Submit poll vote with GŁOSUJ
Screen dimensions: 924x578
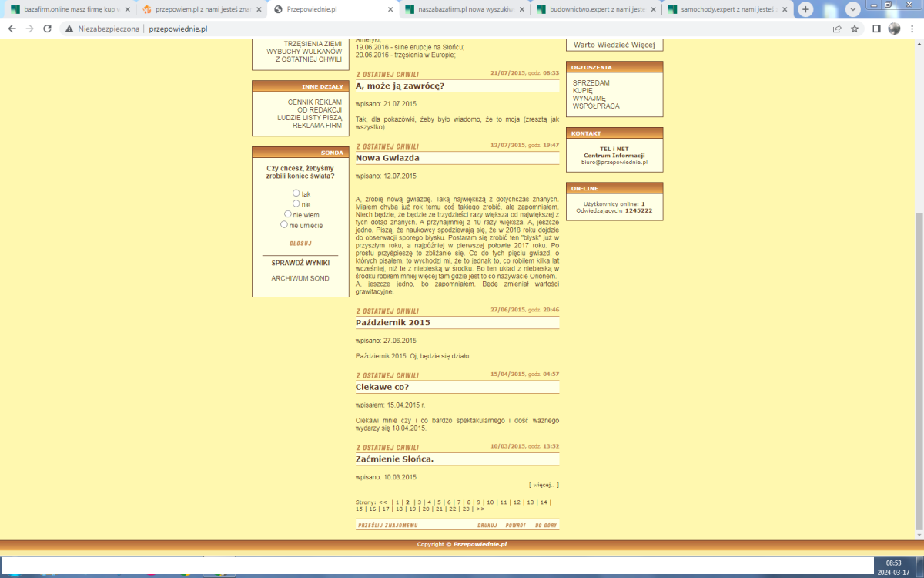click(300, 243)
